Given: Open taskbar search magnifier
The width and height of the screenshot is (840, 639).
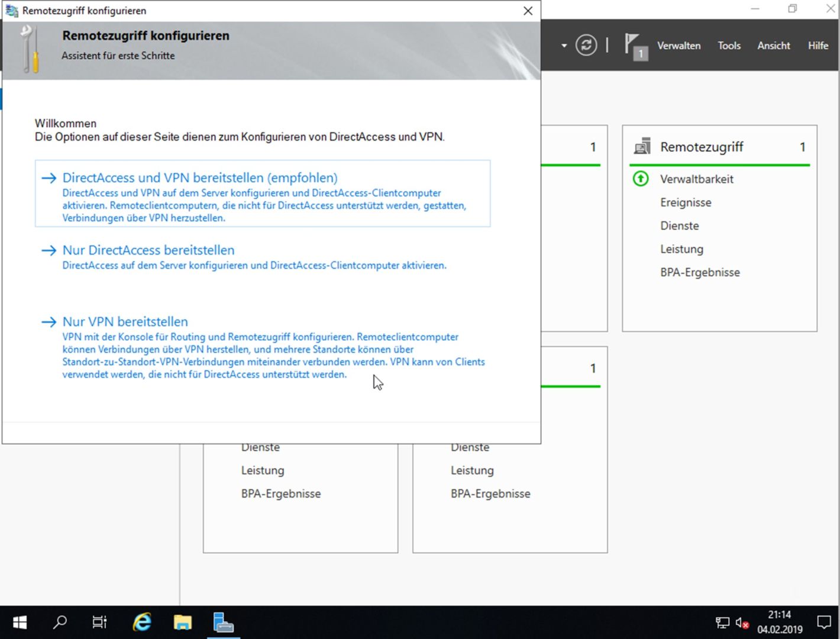Looking at the screenshot, I should coord(60,622).
